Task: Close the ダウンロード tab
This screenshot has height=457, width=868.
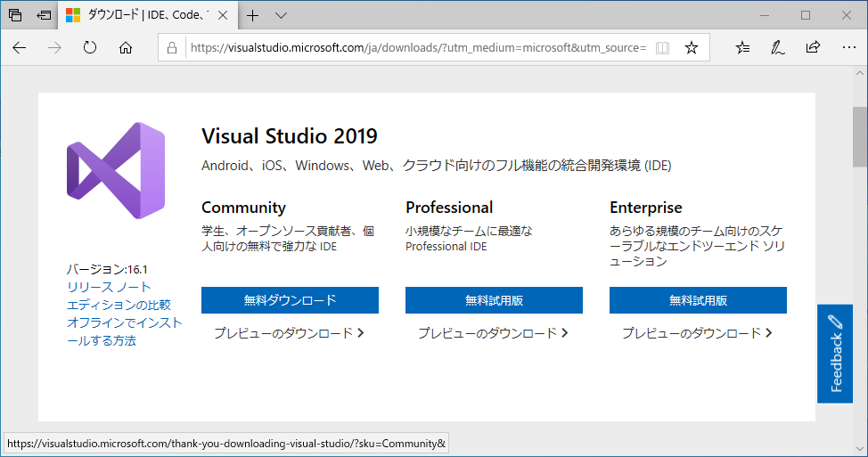Action: tap(223, 15)
